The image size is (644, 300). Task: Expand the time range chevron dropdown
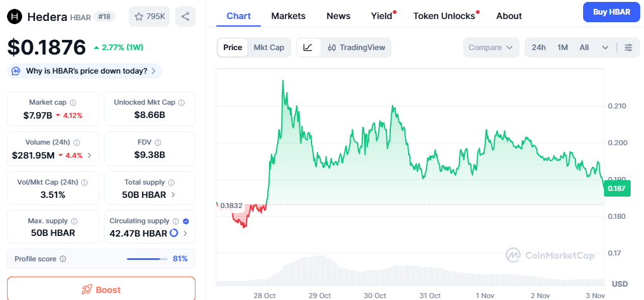(x=605, y=48)
